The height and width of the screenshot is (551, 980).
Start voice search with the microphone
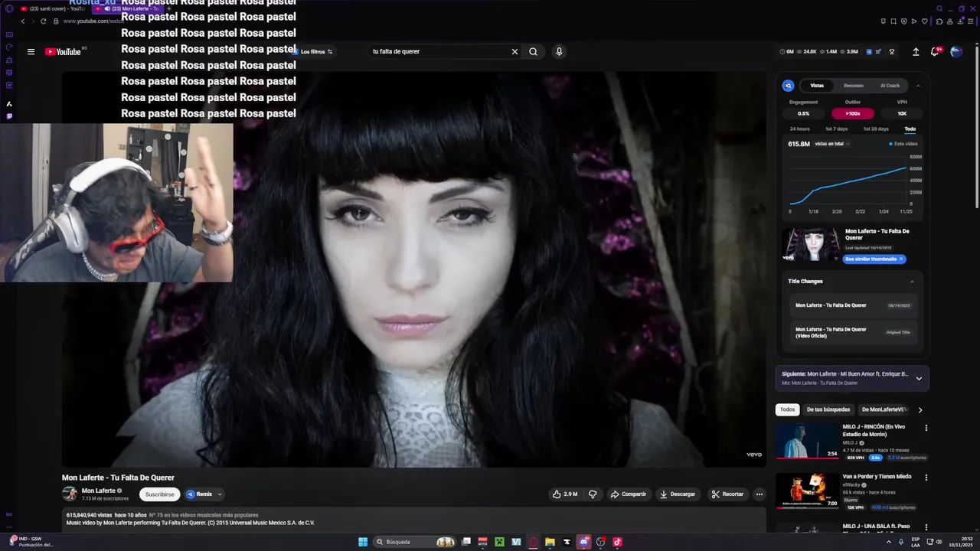559,51
